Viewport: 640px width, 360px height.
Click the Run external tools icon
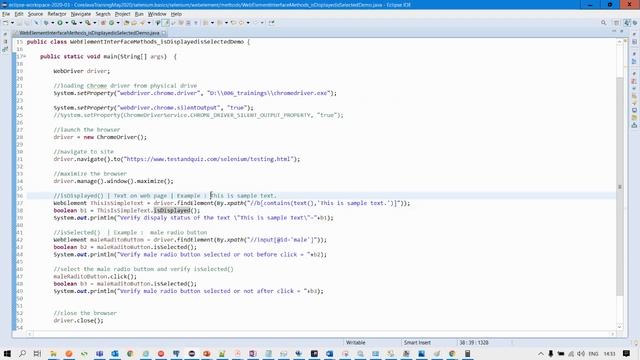coord(88,23)
